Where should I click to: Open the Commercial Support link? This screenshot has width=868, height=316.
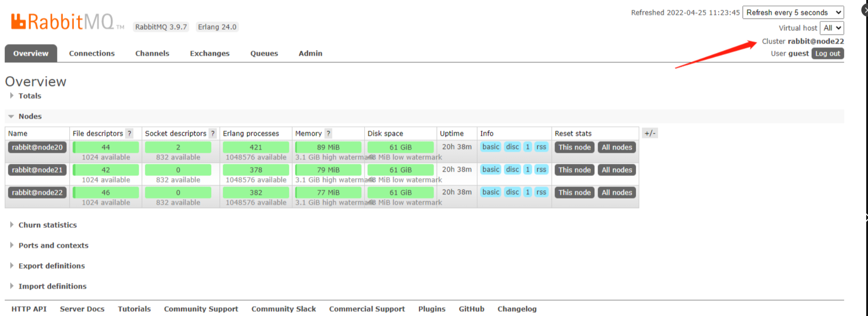tap(367, 309)
